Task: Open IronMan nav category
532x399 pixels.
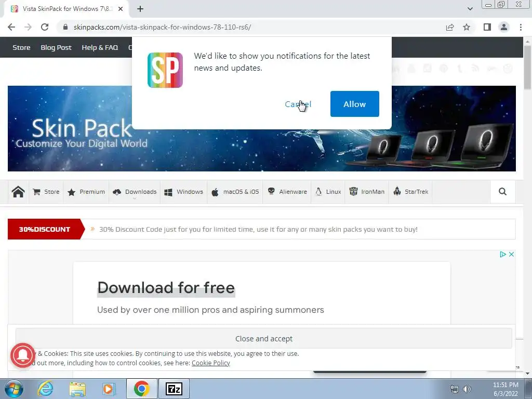Action: pyautogui.click(x=367, y=192)
